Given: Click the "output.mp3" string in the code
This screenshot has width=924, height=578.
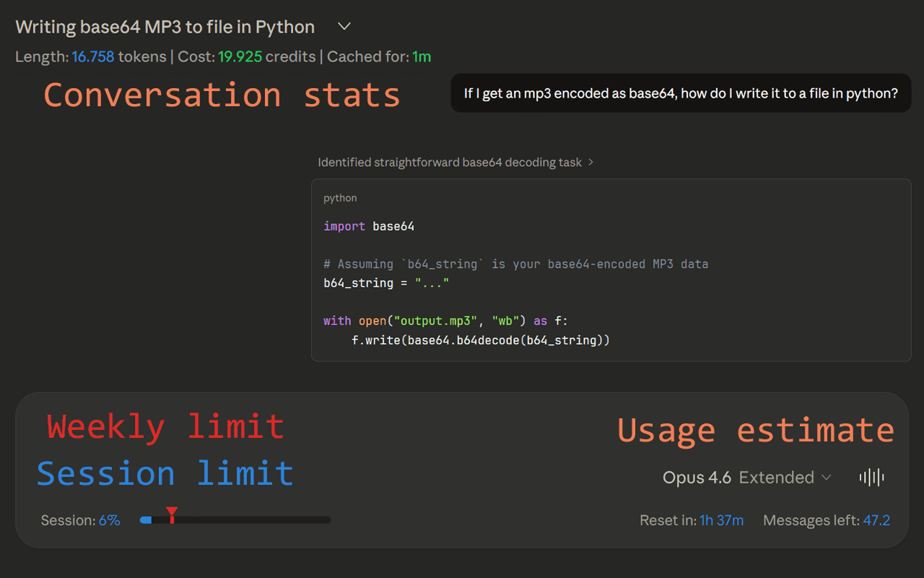Looking at the screenshot, I should click(x=436, y=321).
